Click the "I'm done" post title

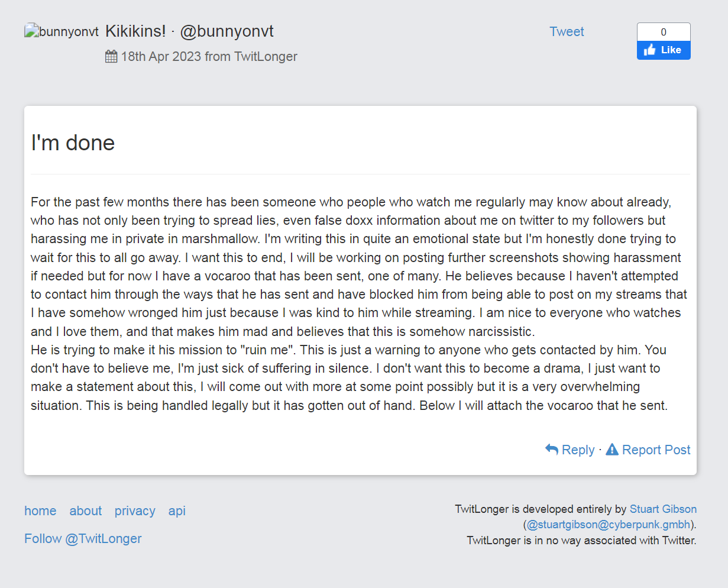pyautogui.click(x=73, y=143)
